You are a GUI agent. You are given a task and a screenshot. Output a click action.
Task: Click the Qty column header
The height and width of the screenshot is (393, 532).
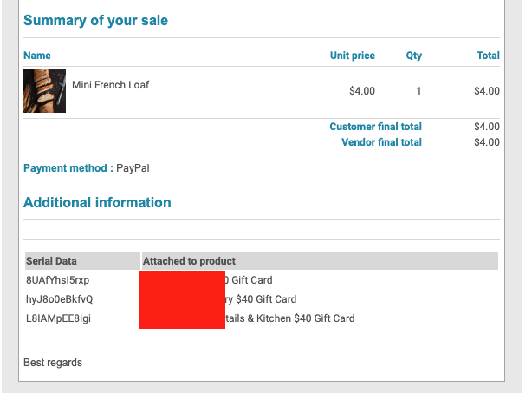click(413, 56)
